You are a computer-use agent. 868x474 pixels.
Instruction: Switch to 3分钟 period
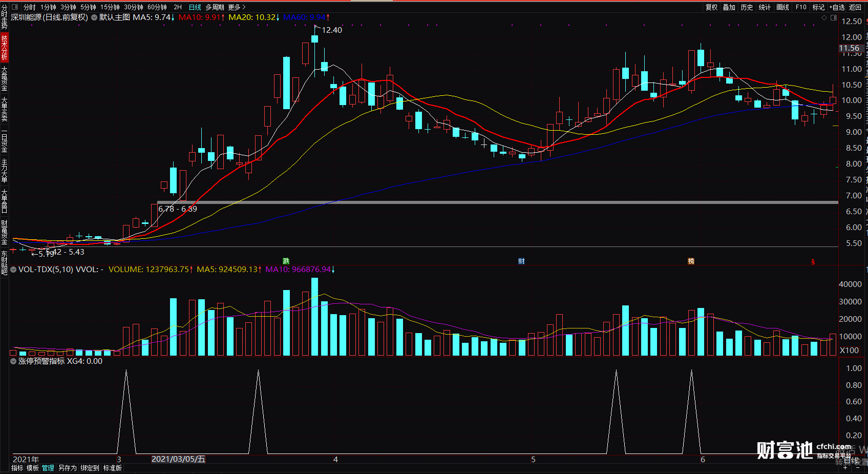pyautogui.click(x=68, y=7)
